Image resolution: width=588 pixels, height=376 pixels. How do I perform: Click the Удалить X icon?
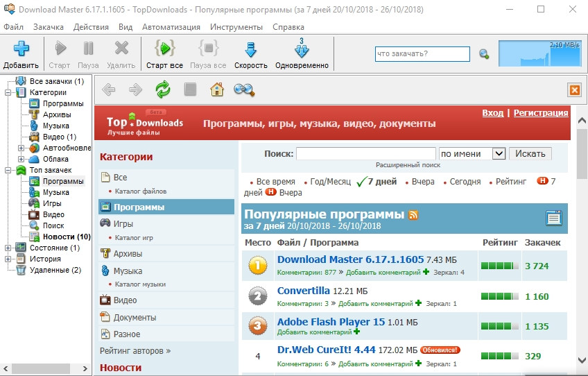click(x=121, y=48)
